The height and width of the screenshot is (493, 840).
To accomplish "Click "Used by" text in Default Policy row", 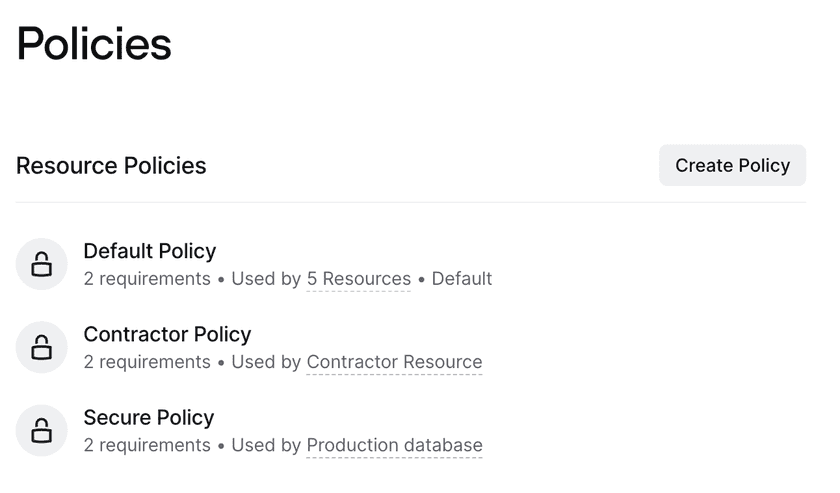I will [x=266, y=279].
